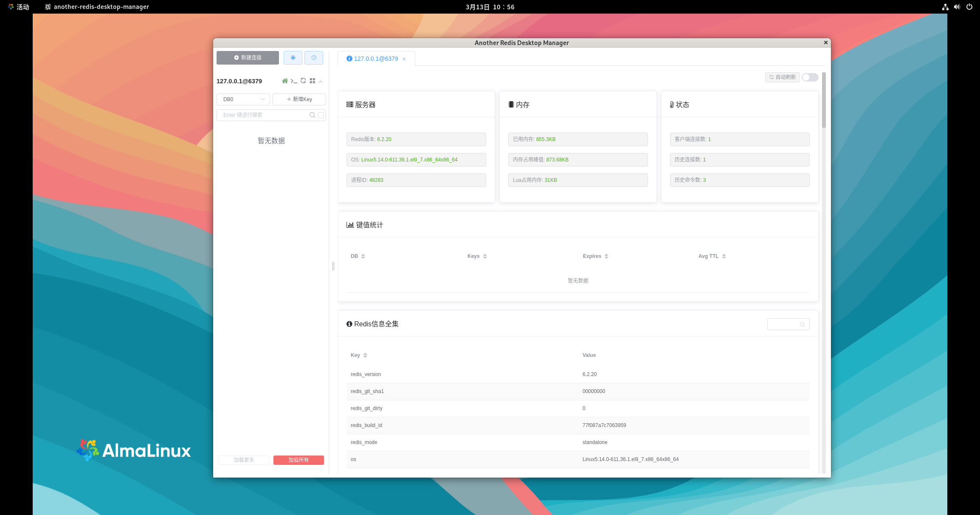Sort by DB column arrows
The image size is (980, 515).
point(363,256)
